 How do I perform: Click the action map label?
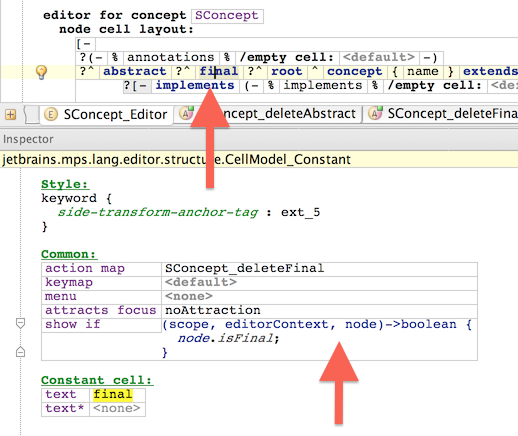tap(85, 268)
